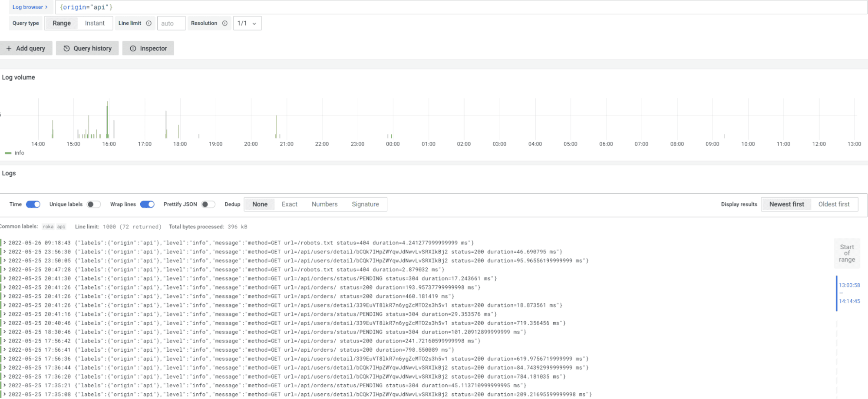Choose Newest first display order

coord(786,204)
